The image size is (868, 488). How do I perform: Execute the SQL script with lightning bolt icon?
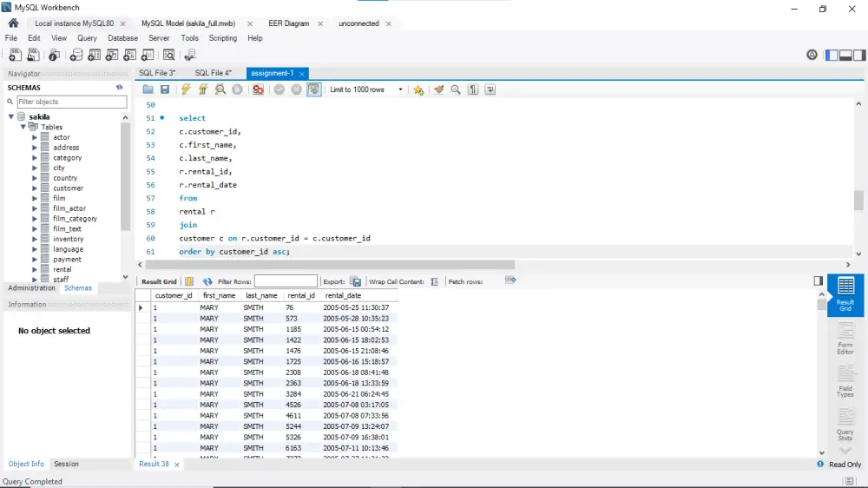pos(186,89)
